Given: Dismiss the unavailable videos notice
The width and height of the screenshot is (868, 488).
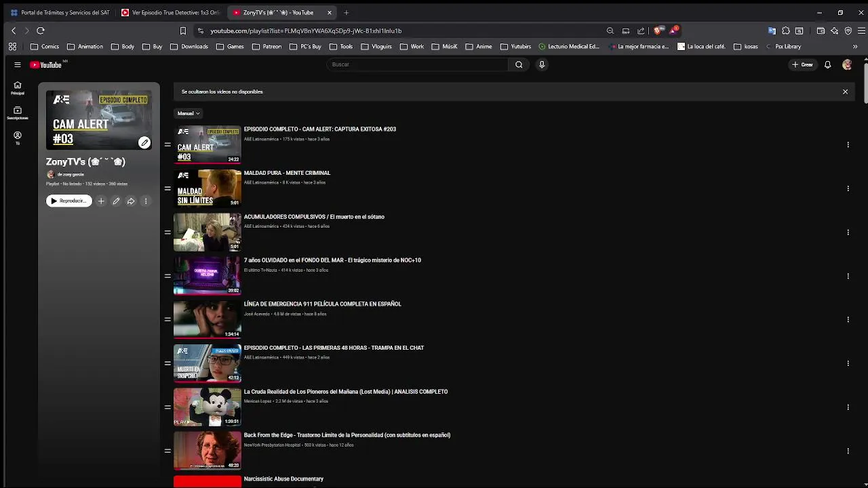Looking at the screenshot, I should (845, 91).
